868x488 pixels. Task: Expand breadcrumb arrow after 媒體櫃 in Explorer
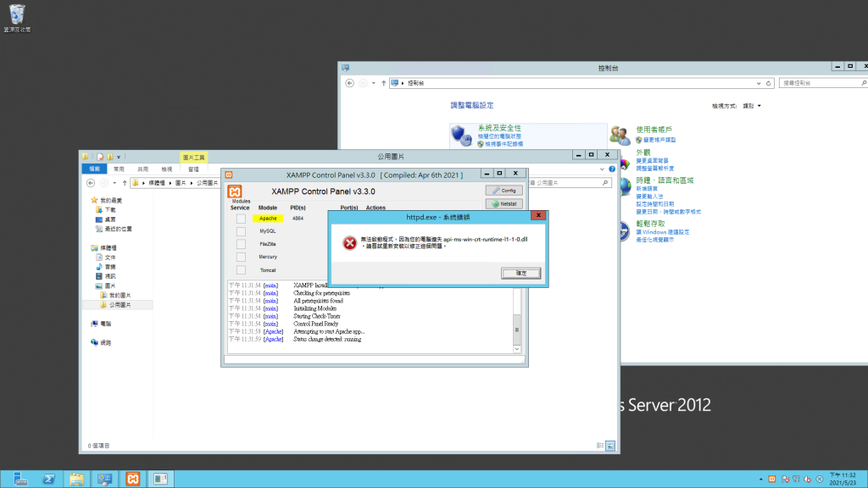[x=170, y=183]
